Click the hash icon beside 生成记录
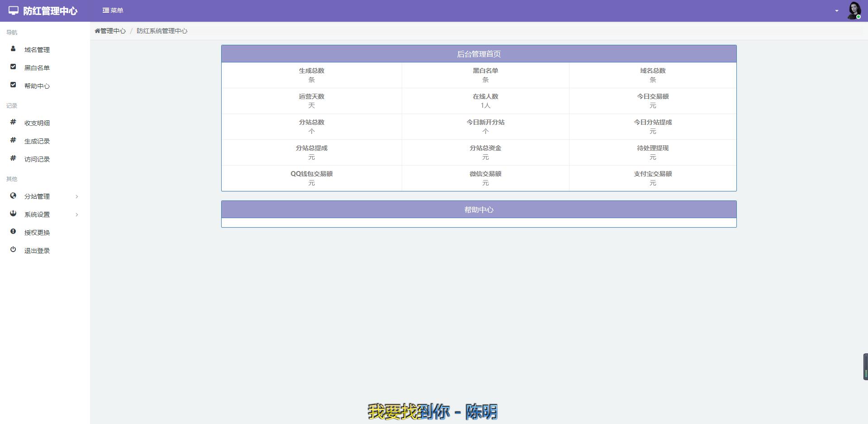 13,140
